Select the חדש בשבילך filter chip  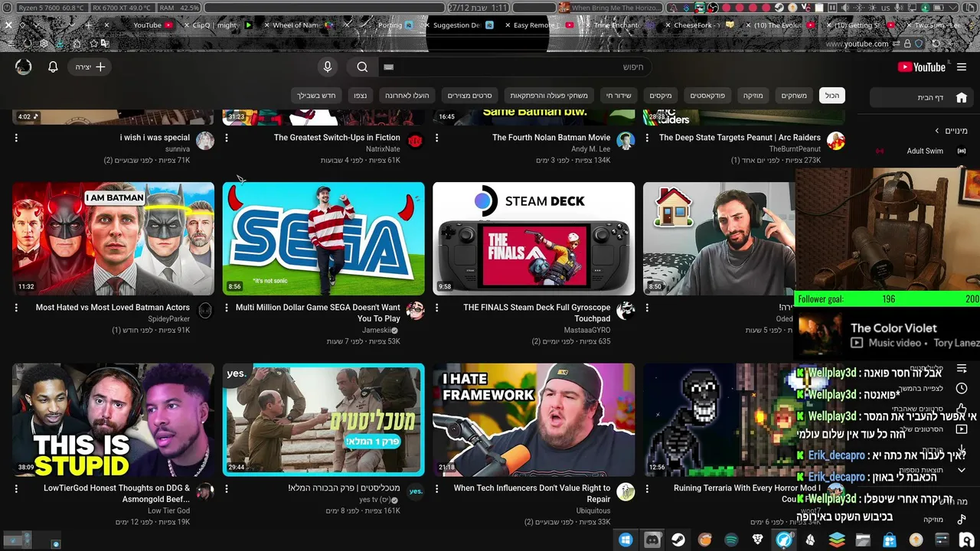316,96
